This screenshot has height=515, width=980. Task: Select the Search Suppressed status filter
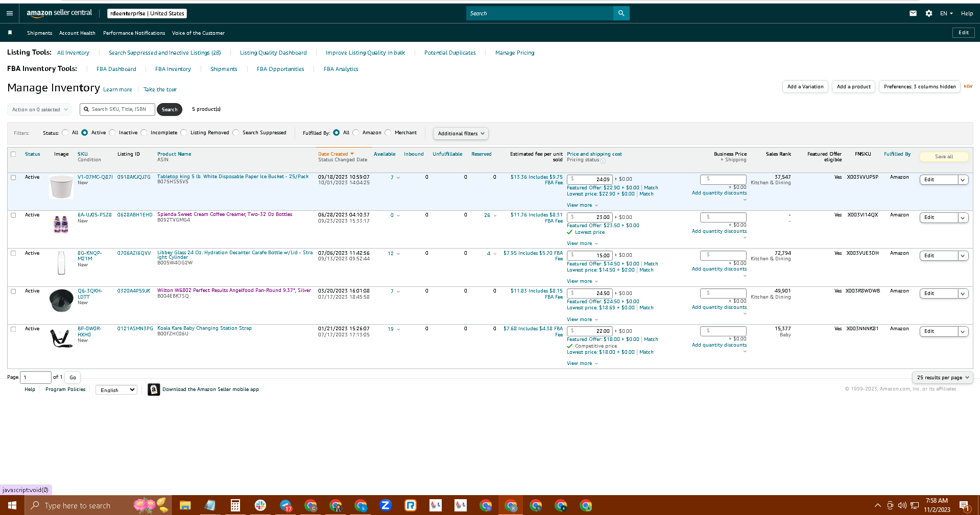[x=236, y=133]
